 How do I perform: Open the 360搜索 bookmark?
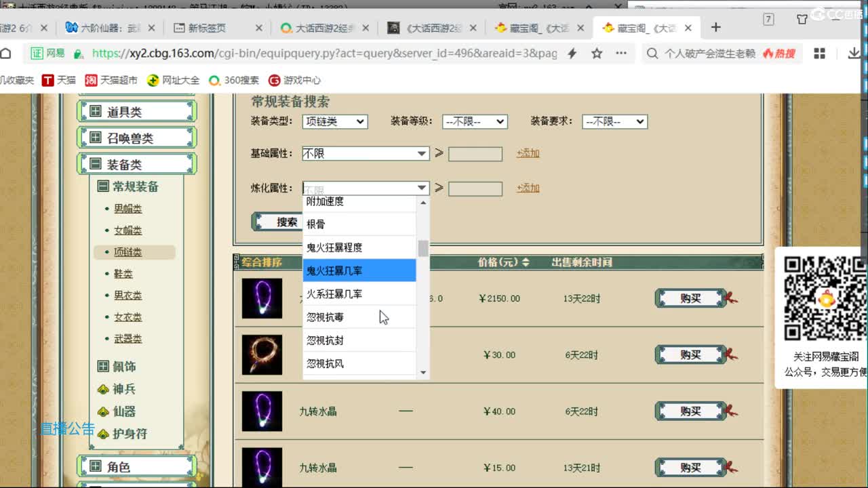tap(233, 80)
